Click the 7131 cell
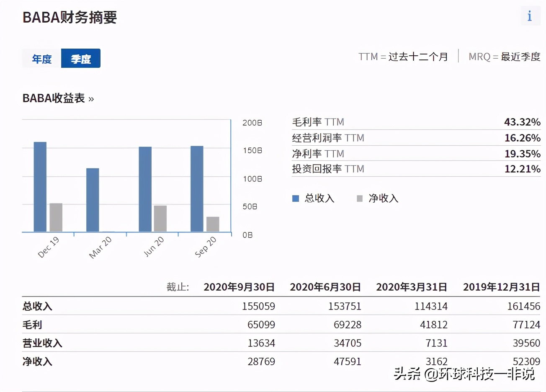Viewport: 546px width, 392px height. 436,343
